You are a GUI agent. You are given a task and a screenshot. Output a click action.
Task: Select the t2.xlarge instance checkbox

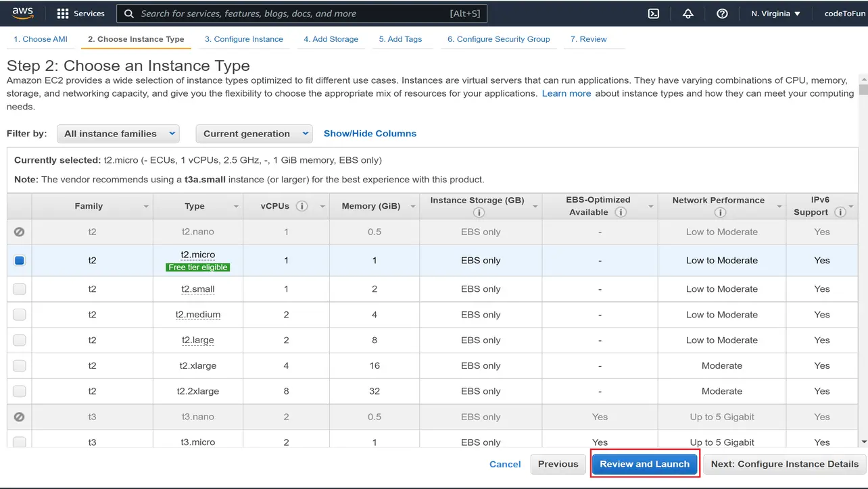click(20, 365)
